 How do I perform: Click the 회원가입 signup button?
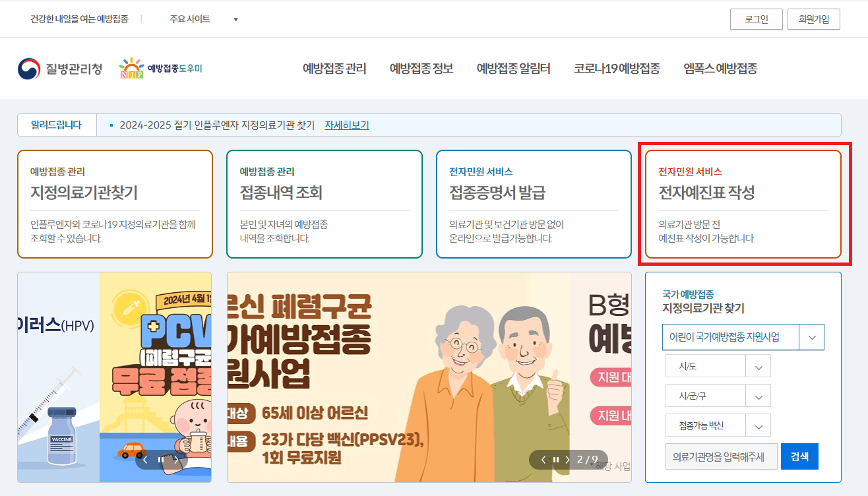click(x=813, y=19)
